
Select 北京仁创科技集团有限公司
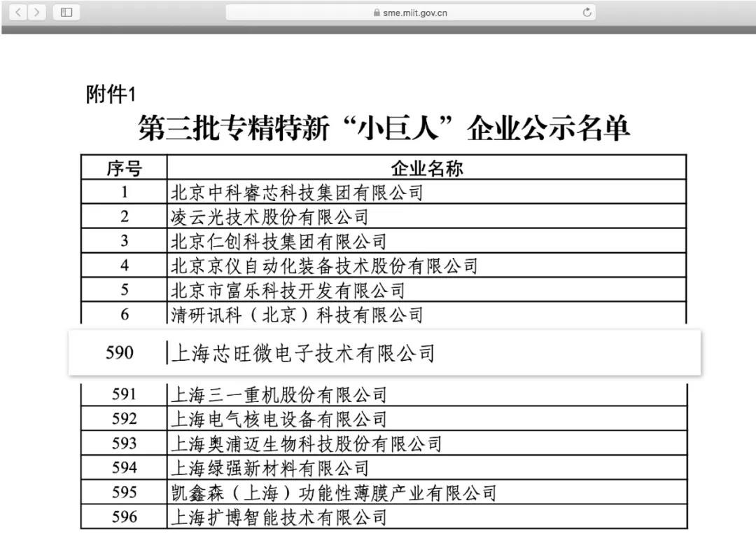pyautogui.click(x=279, y=241)
